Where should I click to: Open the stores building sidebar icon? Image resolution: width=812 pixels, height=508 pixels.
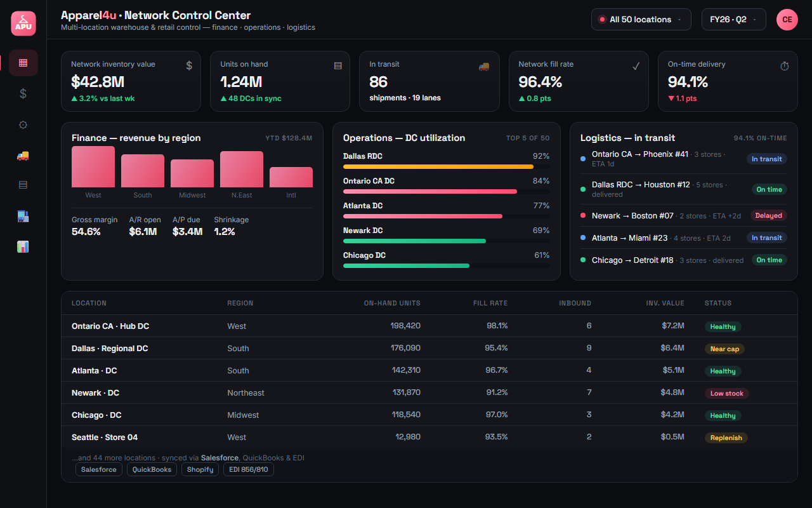click(x=23, y=216)
